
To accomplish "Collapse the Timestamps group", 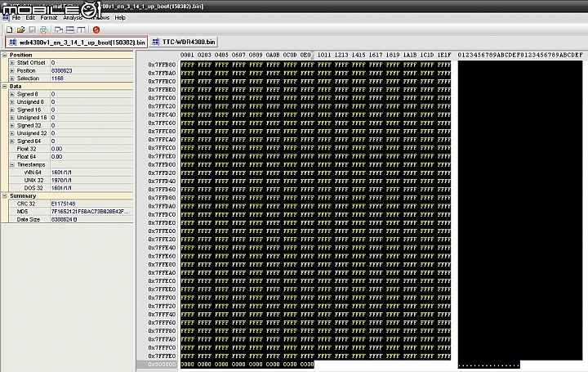I will point(12,165).
